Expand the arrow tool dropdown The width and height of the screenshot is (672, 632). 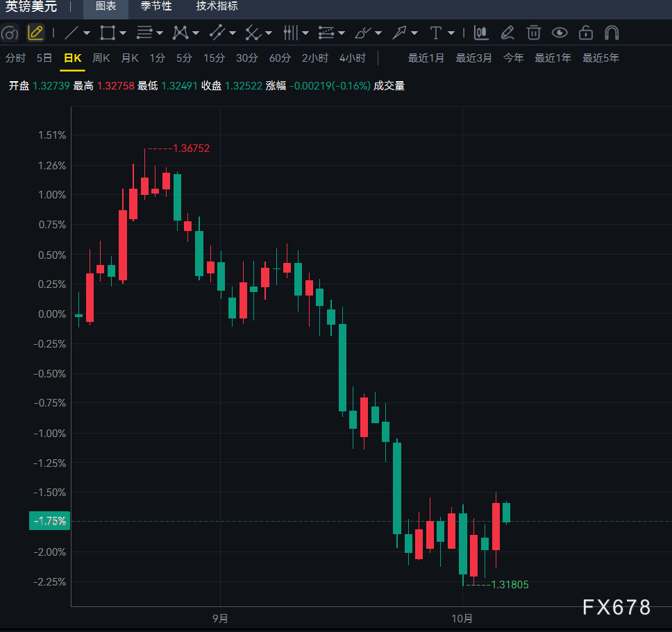click(414, 33)
